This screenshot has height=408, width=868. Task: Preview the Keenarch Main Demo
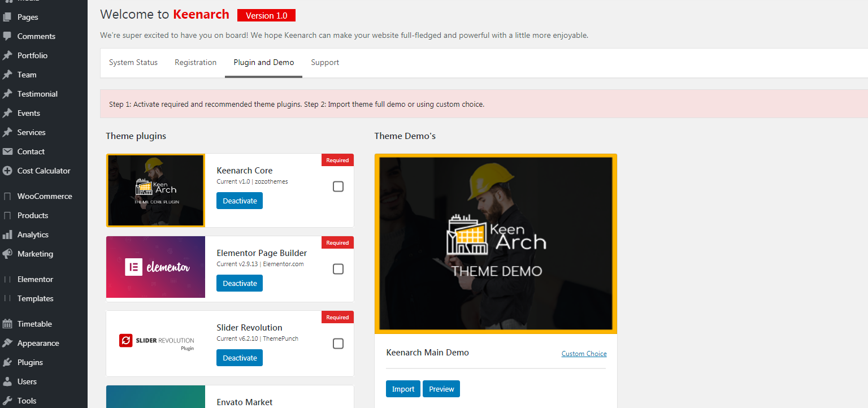[441, 389]
